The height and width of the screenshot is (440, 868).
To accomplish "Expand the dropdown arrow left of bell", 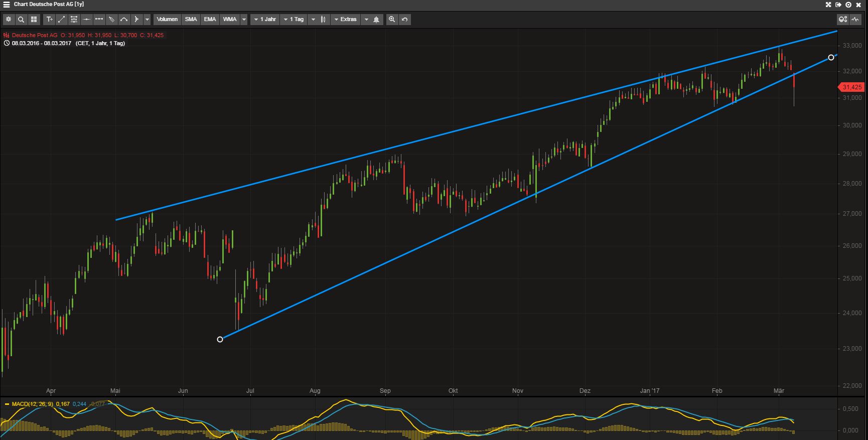I will point(366,20).
